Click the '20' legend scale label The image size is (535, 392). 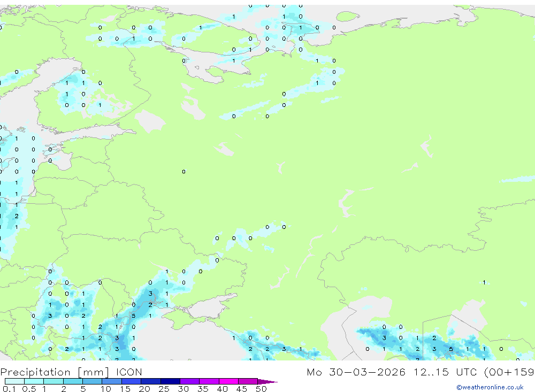coord(144,389)
